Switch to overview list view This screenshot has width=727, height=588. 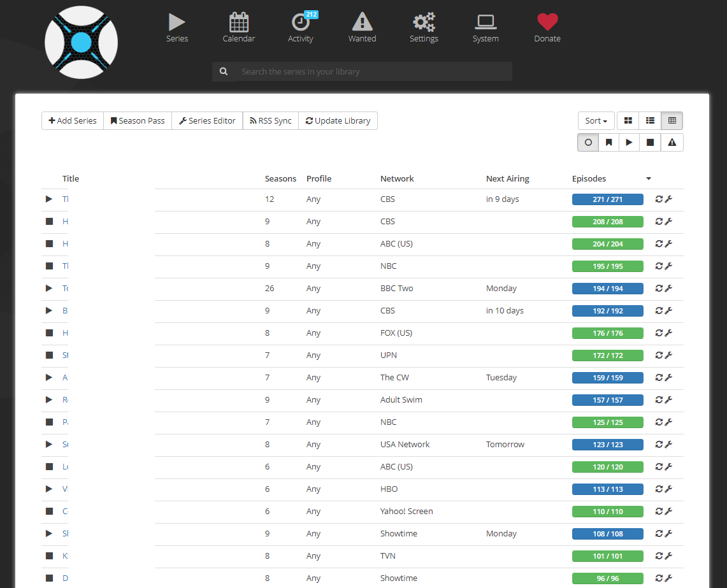click(650, 120)
